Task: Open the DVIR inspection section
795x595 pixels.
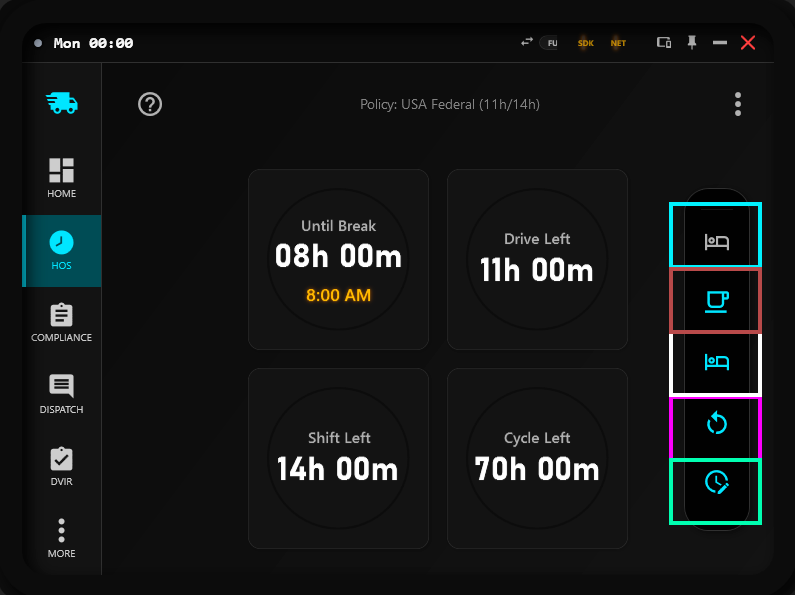Action: [61, 467]
